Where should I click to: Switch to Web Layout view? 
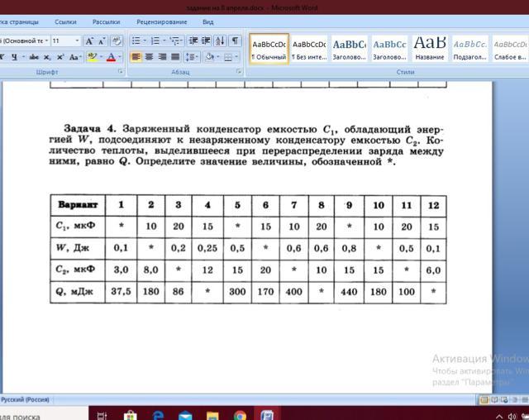click(504, 400)
